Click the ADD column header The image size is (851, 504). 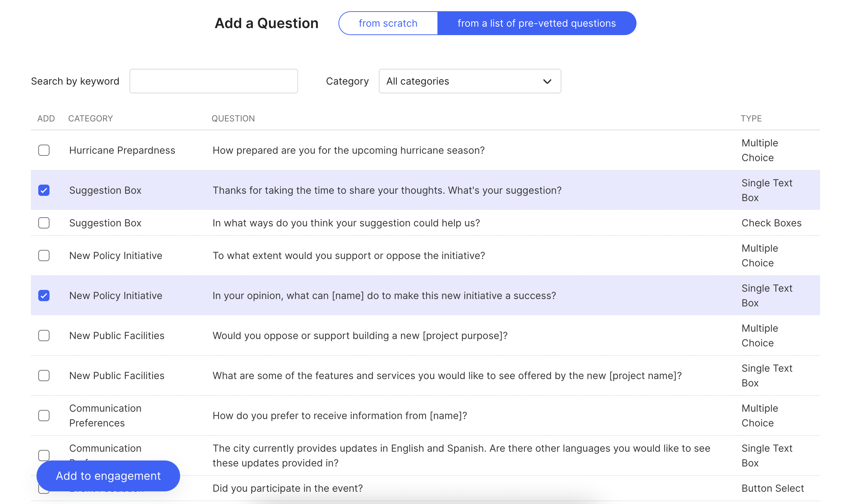(46, 119)
